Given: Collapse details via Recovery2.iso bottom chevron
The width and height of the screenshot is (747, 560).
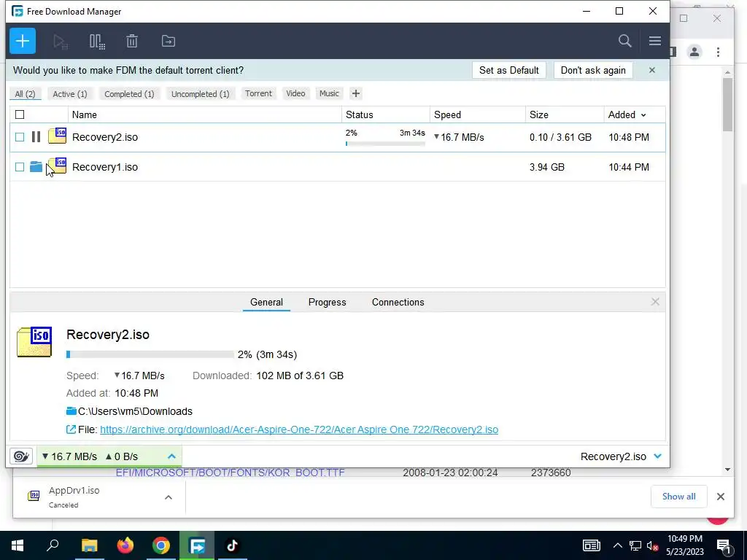Looking at the screenshot, I should 658,456.
